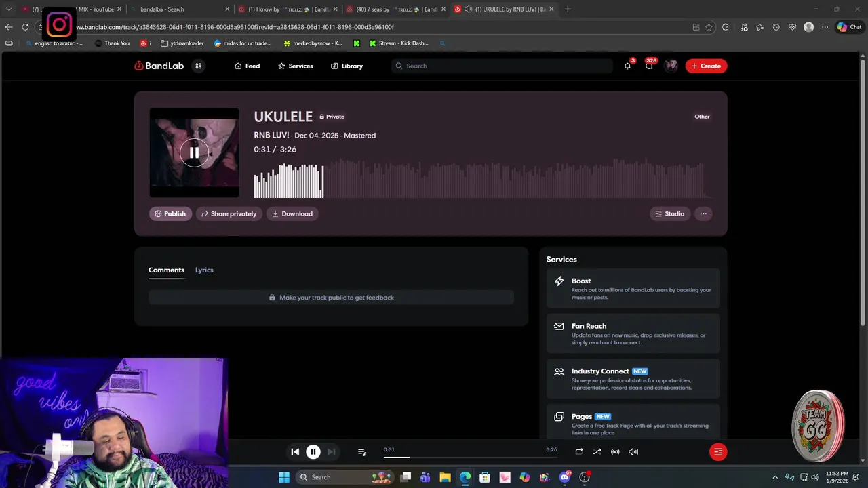
Task: Open the ytdownloader bookmark folder
Action: pos(182,43)
